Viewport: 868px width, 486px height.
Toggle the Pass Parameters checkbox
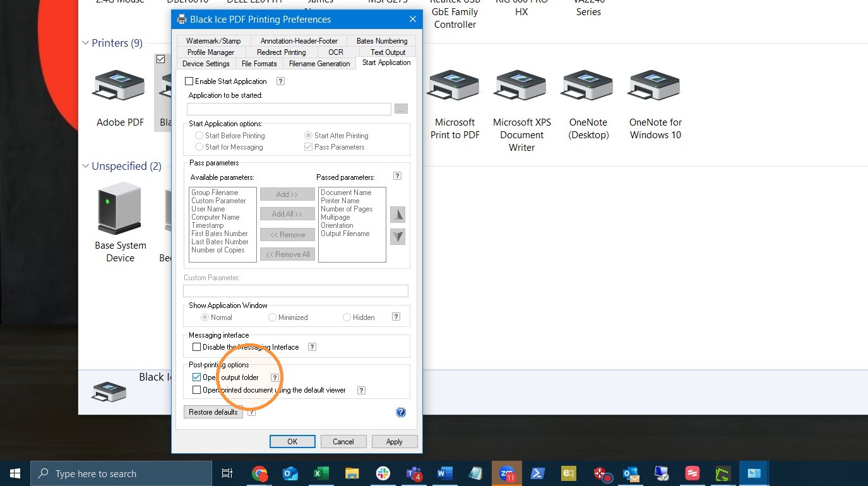[x=309, y=147]
